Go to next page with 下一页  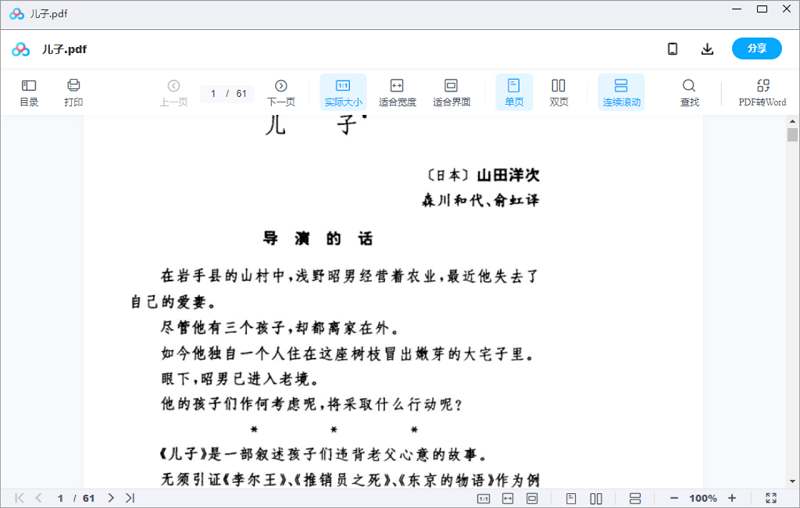[281, 92]
